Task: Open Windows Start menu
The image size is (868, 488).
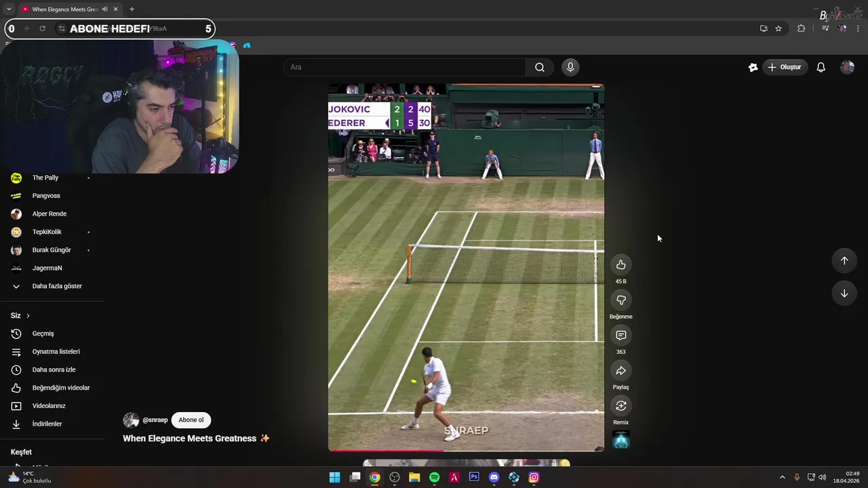Action: pyautogui.click(x=334, y=477)
